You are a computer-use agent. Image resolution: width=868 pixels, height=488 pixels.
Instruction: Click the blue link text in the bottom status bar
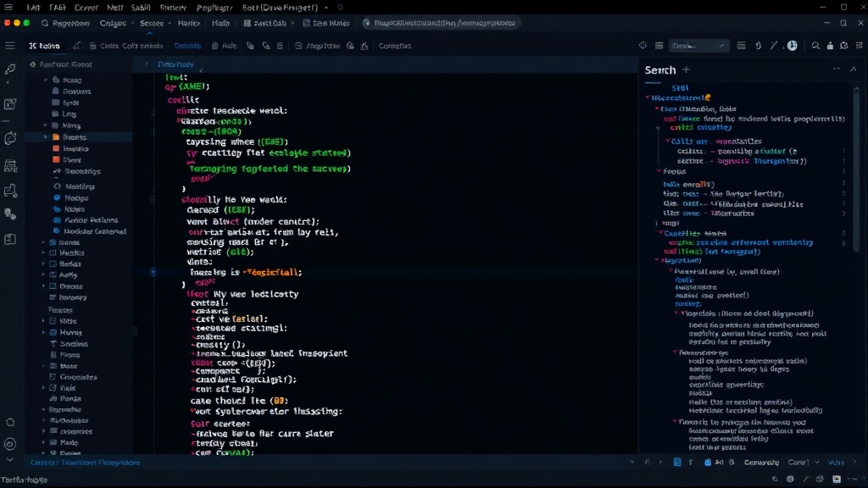tap(86, 463)
